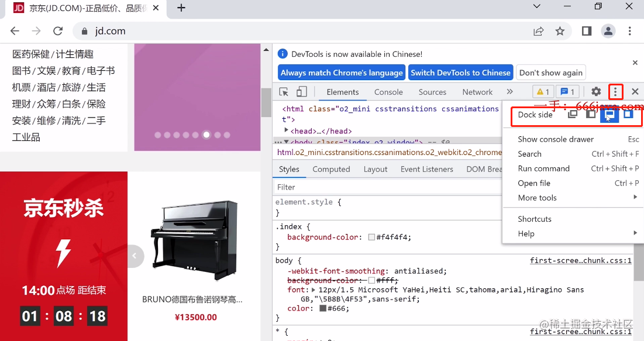Open the warnings counter badge

click(543, 92)
